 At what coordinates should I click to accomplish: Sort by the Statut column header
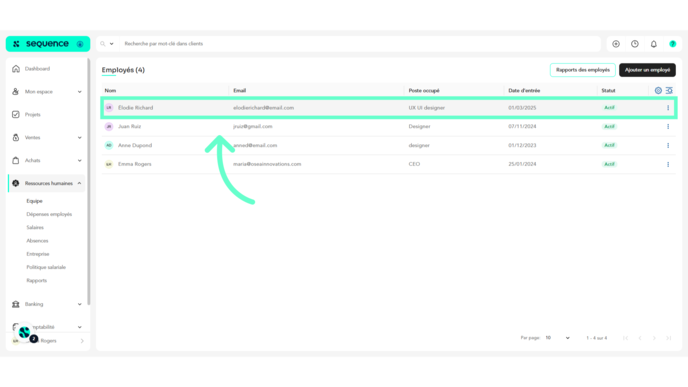(x=608, y=90)
